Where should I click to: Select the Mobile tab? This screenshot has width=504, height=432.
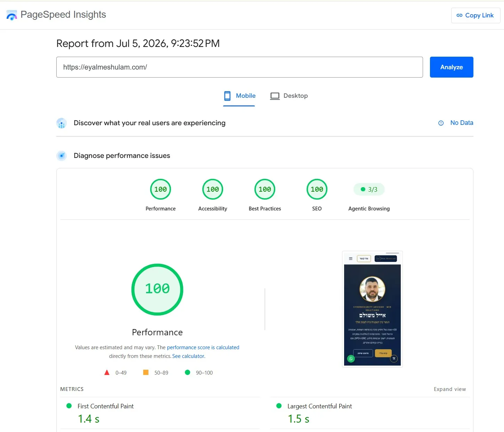pyautogui.click(x=239, y=96)
